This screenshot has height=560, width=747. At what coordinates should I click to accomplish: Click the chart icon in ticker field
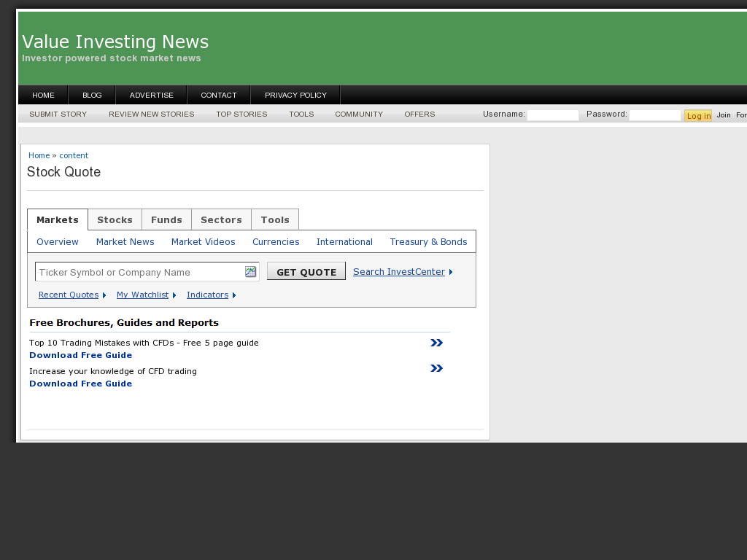[x=251, y=271]
